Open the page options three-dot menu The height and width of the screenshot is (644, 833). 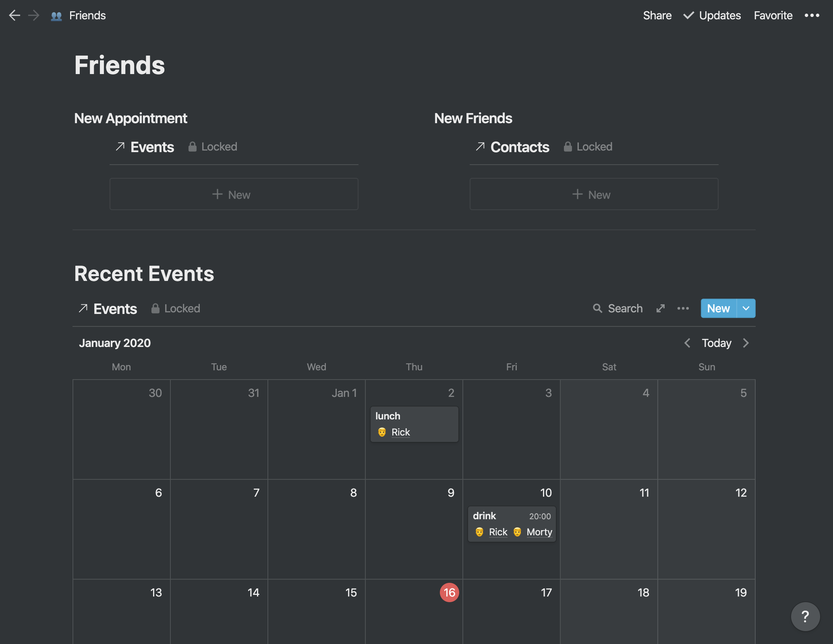[812, 15]
